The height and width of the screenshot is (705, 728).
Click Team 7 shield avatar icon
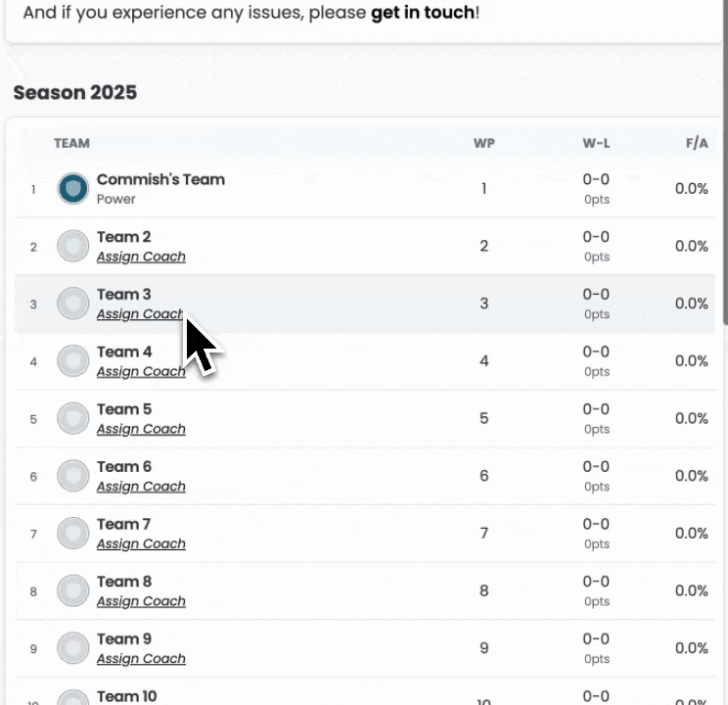[72, 534]
